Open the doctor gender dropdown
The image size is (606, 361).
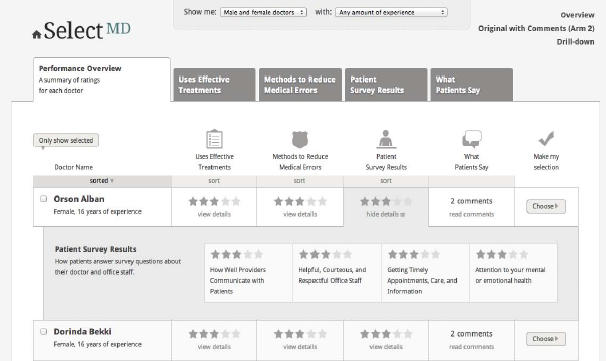coord(263,12)
